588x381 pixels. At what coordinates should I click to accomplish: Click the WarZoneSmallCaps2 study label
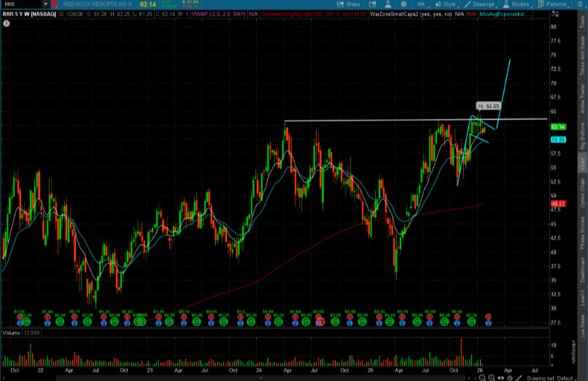point(411,15)
